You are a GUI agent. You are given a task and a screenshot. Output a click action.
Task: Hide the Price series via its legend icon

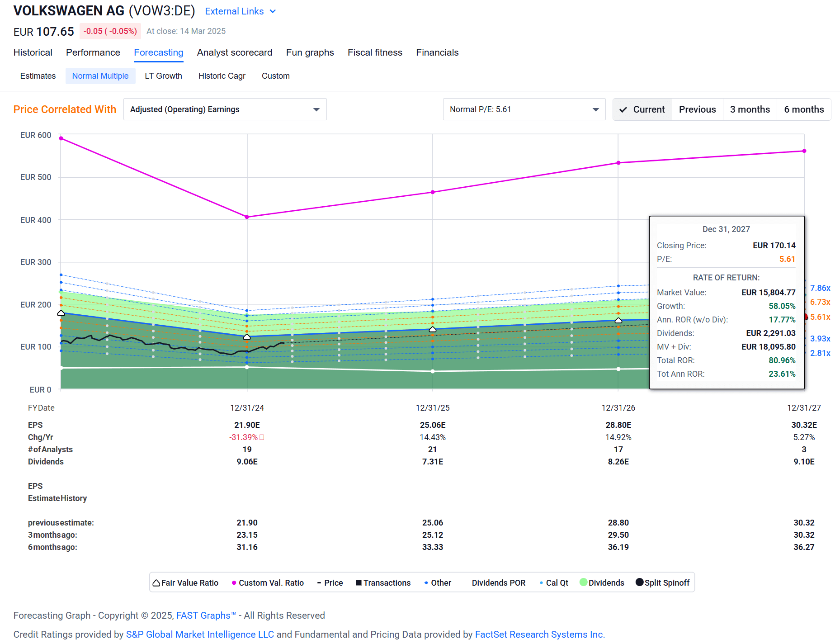point(319,582)
